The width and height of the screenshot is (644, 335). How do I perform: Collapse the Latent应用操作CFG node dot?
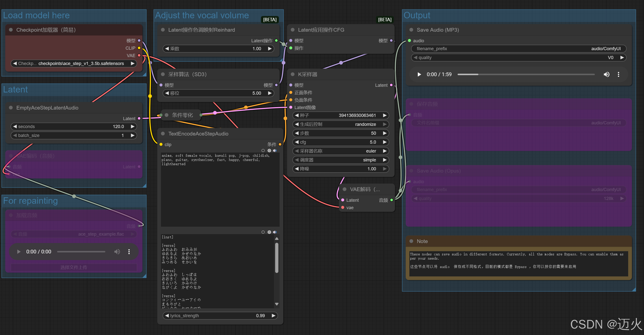(x=292, y=30)
